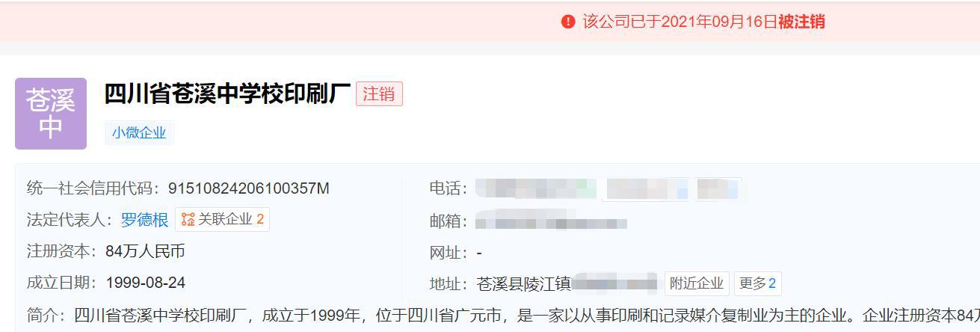Click founding date 1999-08-24

pyautogui.click(x=146, y=283)
